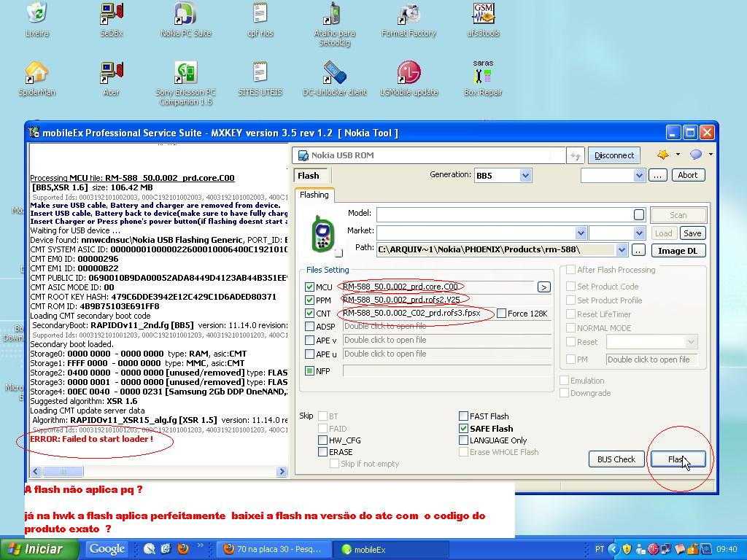Open the SITES UTEIS text file icon

tap(260, 79)
